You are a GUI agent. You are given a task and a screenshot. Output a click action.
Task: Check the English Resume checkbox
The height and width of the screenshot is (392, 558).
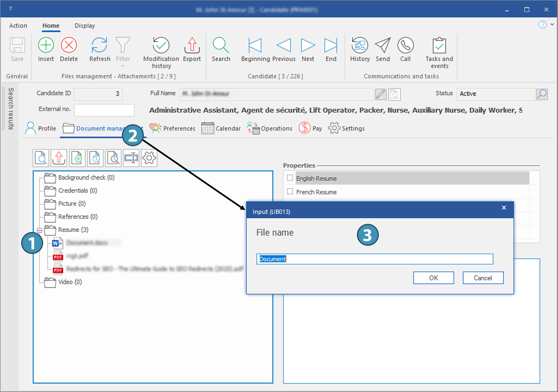click(x=290, y=178)
